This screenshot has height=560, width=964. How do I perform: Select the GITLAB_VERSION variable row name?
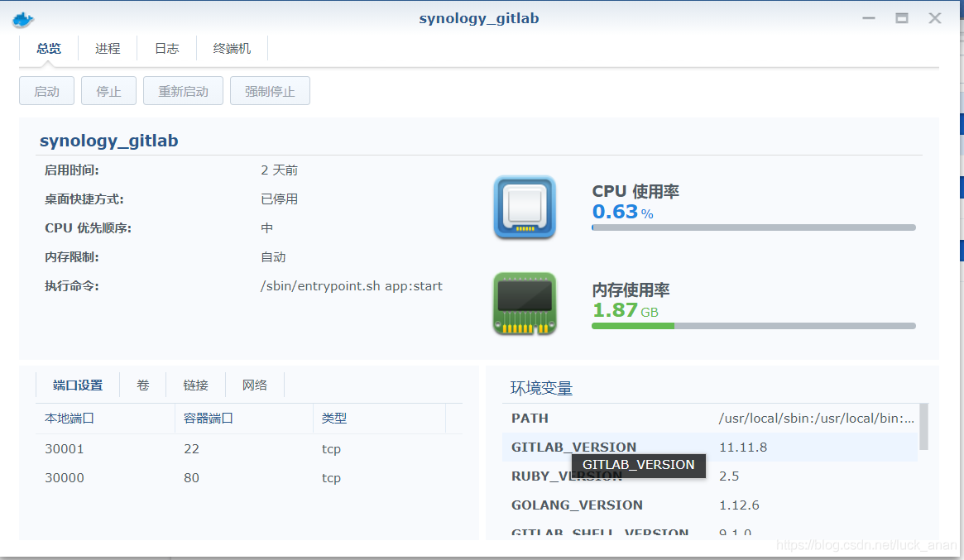[x=573, y=447]
